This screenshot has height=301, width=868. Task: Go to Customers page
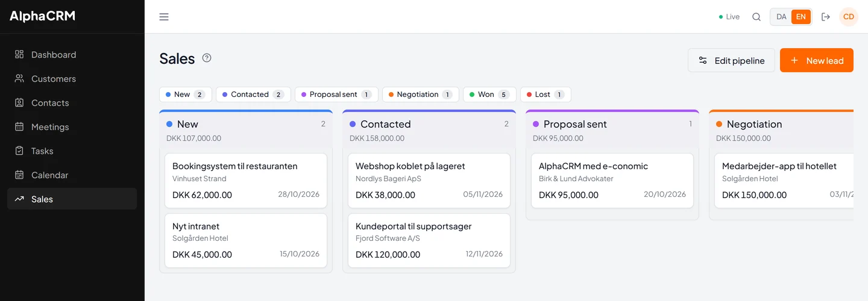[x=72, y=78]
